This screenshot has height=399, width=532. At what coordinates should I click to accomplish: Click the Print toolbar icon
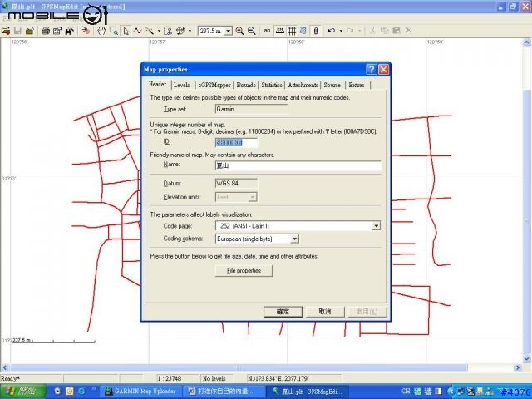pyautogui.click(x=46, y=31)
